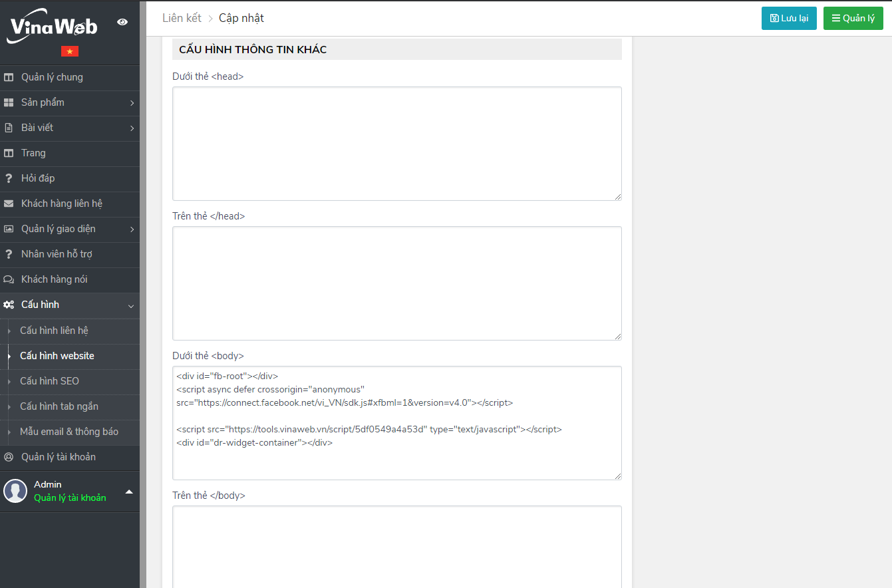Click the Admin user avatar
This screenshot has height=588, width=892.
[15, 491]
